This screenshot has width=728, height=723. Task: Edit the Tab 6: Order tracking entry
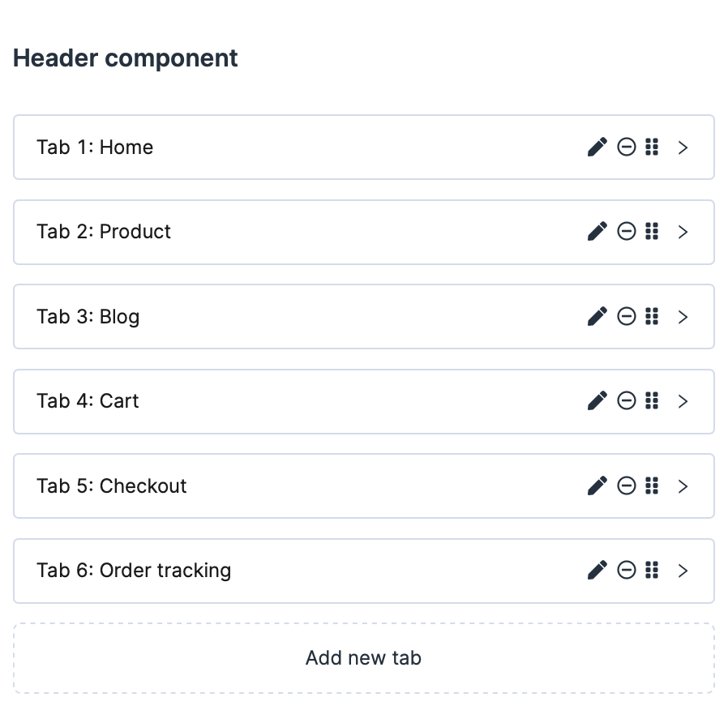597,571
